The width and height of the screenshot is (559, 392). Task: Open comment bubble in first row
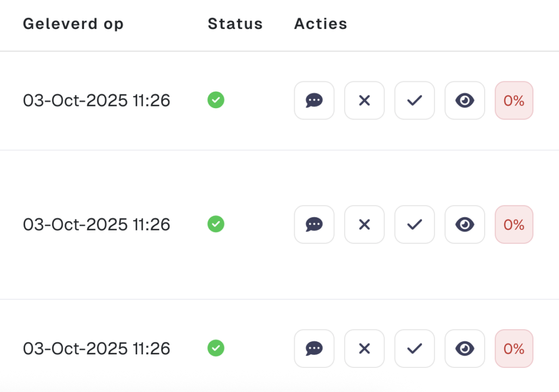coord(314,100)
